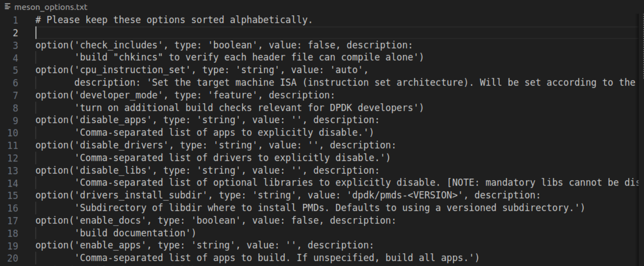Click line number 11 in the gutter
Viewport: 644px width, 266px height.
pyautogui.click(x=13, y=145)
